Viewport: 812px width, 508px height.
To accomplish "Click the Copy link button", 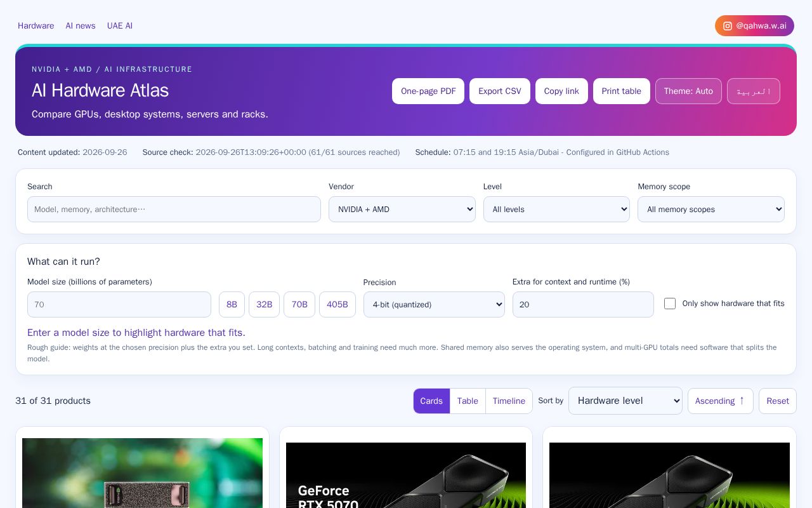I will (561, 91).
